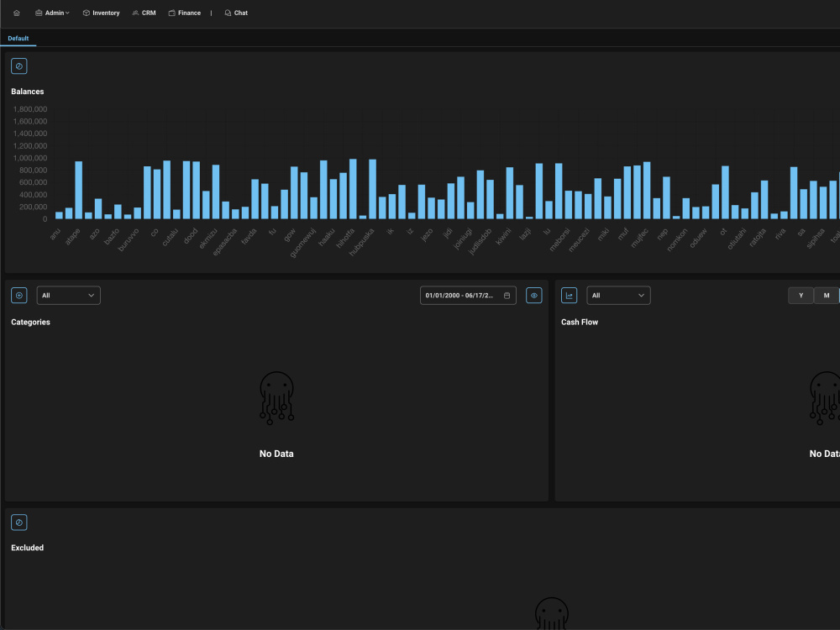Click the Finance wallet icon
Screen dimensions: 840x630
pos(172,13)
